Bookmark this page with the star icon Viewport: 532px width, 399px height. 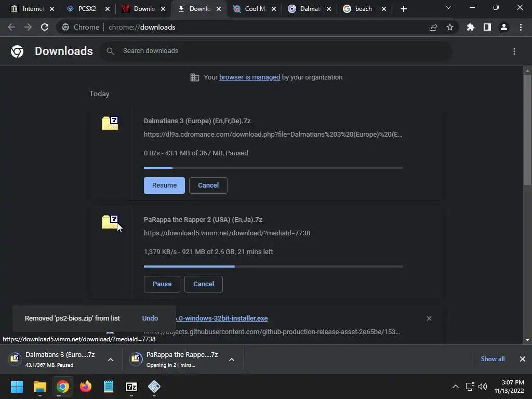[450, 27]
